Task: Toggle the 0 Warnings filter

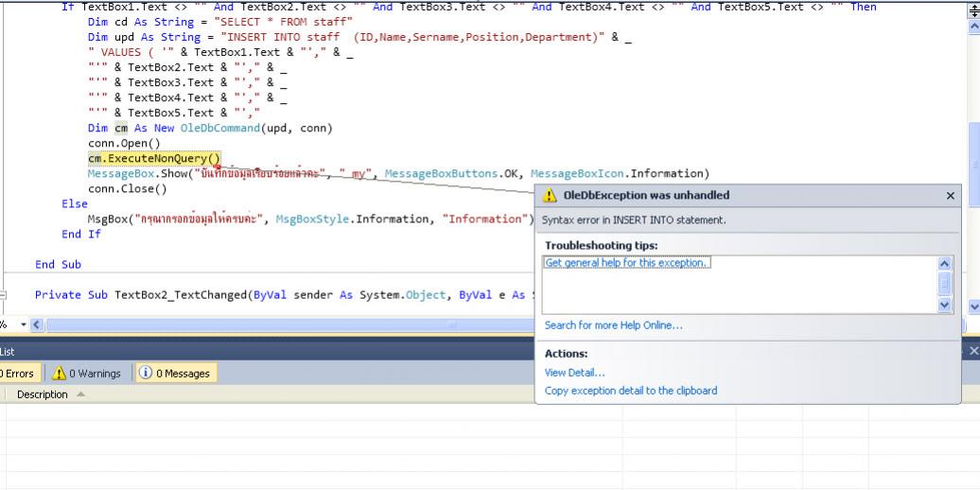Action: click(85, 374)
